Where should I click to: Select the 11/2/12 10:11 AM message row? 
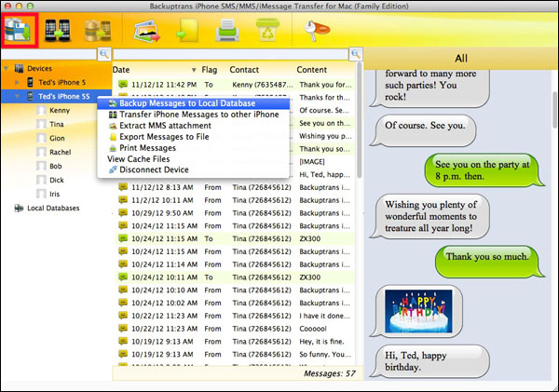pos(235,200)
